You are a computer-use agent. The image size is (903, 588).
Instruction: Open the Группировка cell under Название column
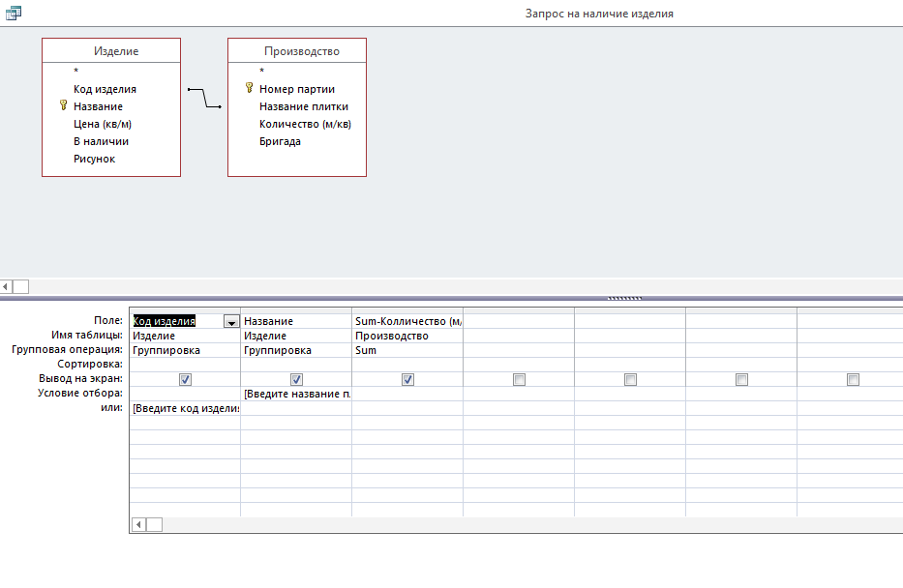coord(295,350)
